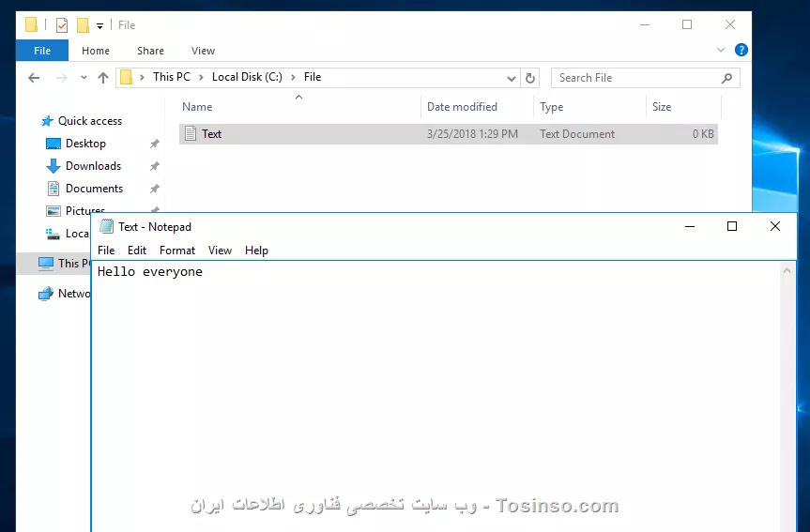Open Downloads in navigation pane
The image size is (810, 532).
[93, 166]
